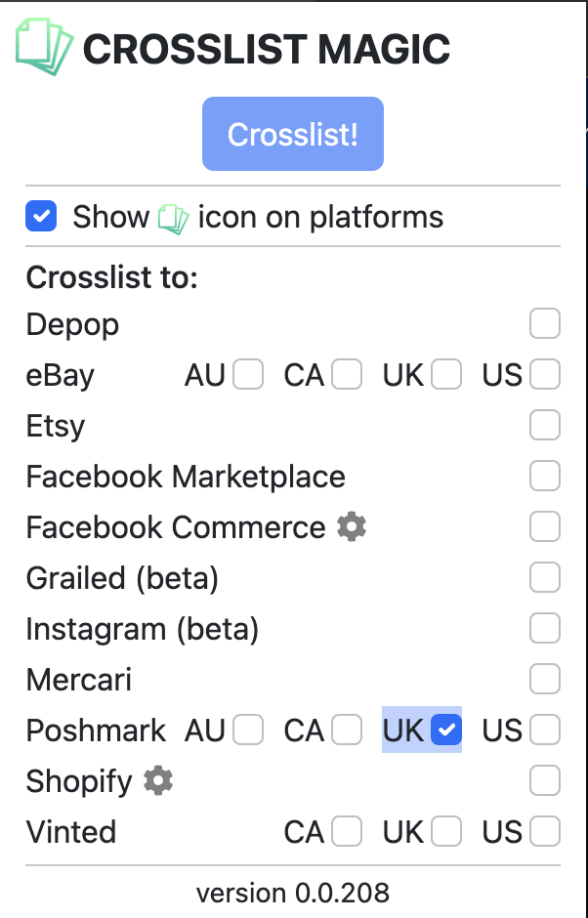The image size is (588, 918).
Task: Disable Show icon on platforms
Action: 40,216
